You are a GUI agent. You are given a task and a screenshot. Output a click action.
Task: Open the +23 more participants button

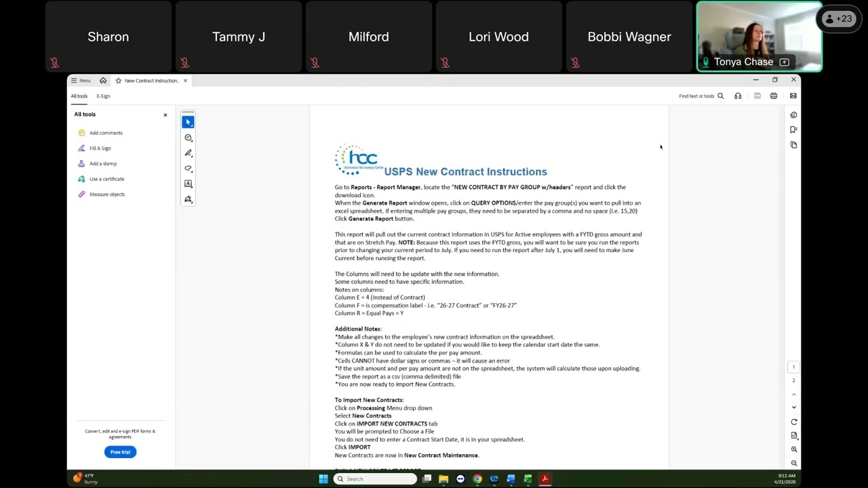[x=838, y=19]
